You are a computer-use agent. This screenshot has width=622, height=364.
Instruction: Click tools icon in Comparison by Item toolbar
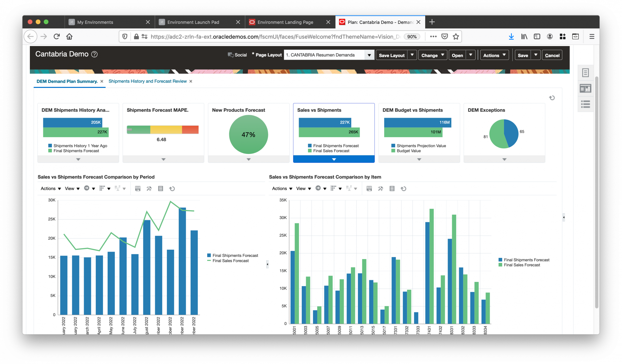coord(380,189)
